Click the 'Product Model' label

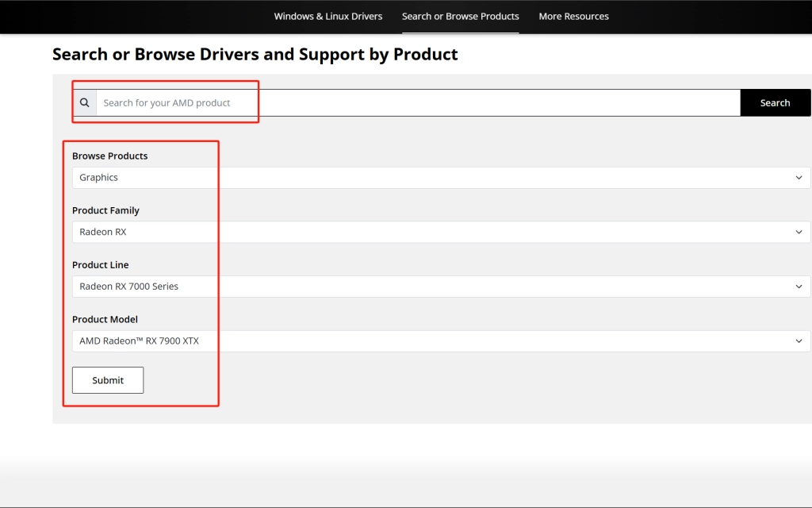tap(105, 319)
